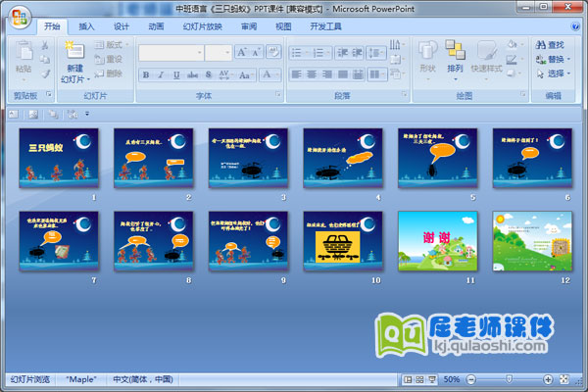
Task: Select slide 10 with the yellow basket
Action: click(343, 241)
